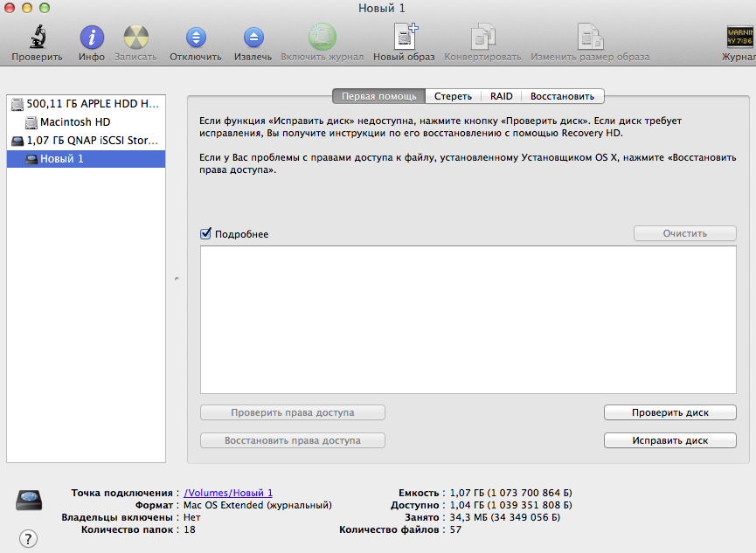The width and height of the screenshot is (756, 553).
Task: Click the Mac OS Extended (журнальный) format value
Action: coord(258,505)
